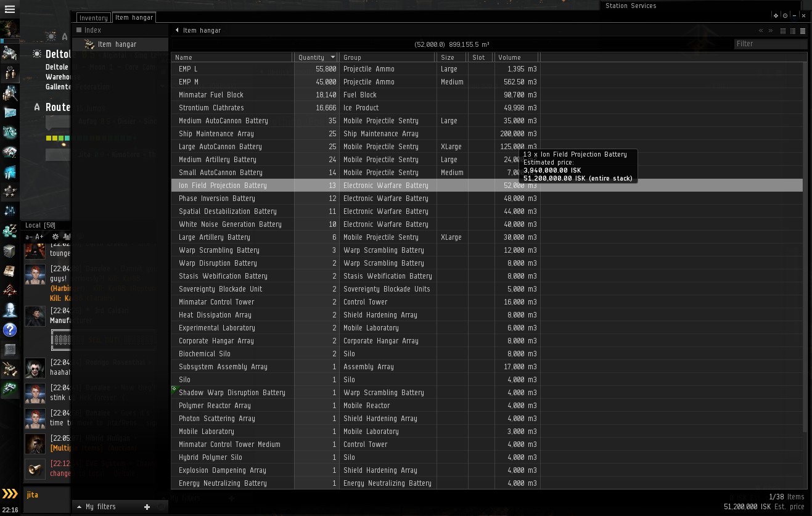
Task: Open the jita chat channel tab
Action: pyautogui.click(x=33, y=495)
